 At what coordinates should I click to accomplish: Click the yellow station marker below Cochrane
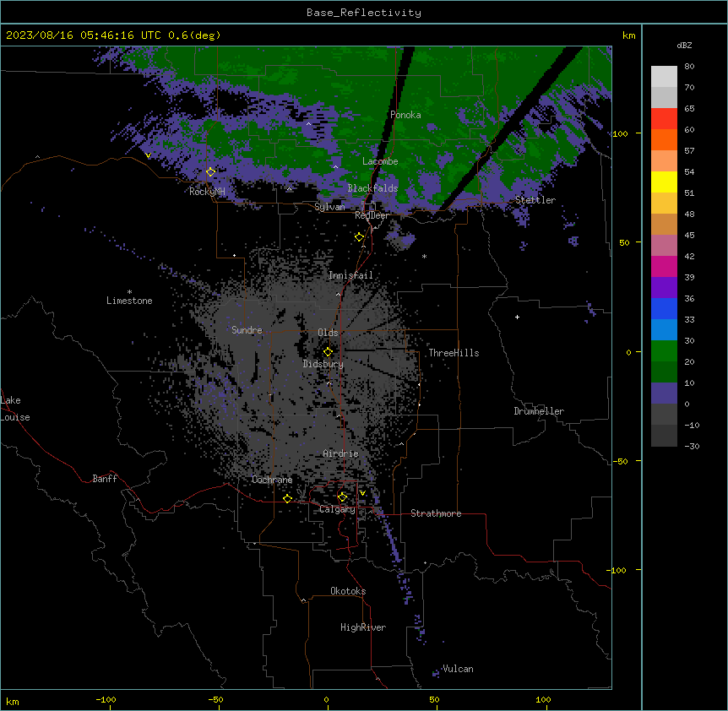(x=287, y=499)
